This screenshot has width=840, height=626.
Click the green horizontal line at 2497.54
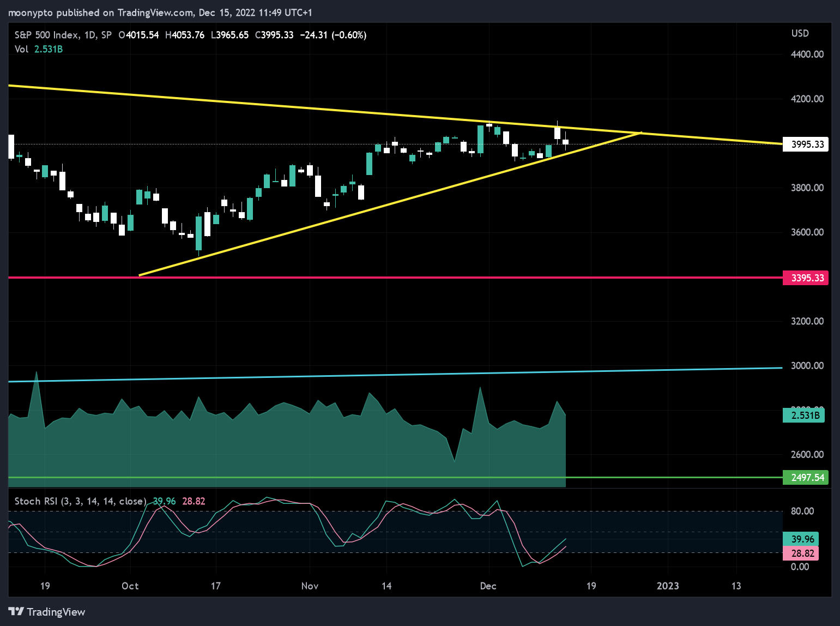(395, 477)
